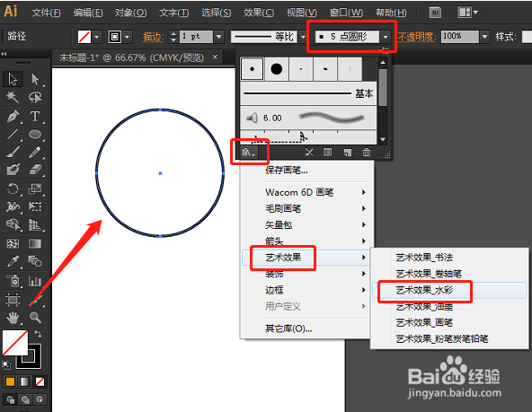Select the Free Transform tool

(x=35, y=206)
